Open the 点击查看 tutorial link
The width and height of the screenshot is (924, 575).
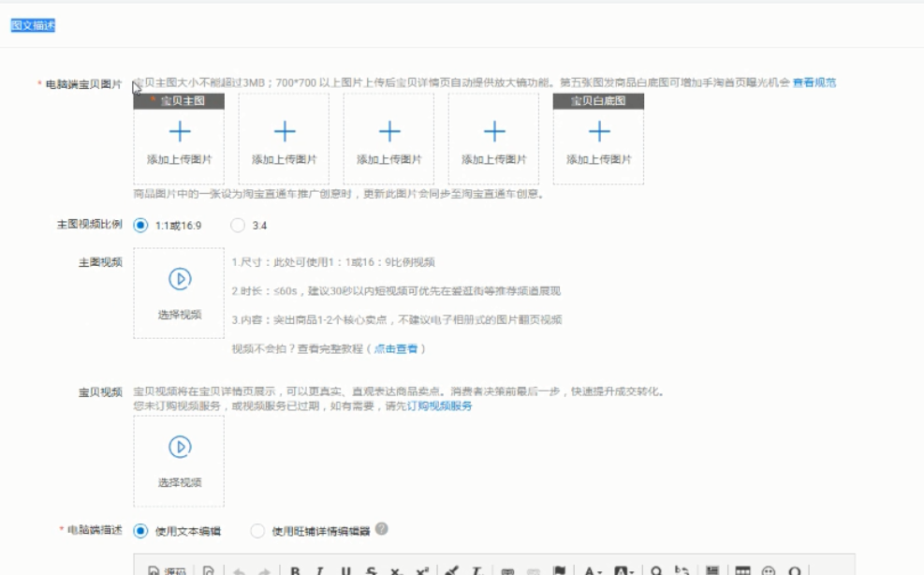tap(396, 348)
